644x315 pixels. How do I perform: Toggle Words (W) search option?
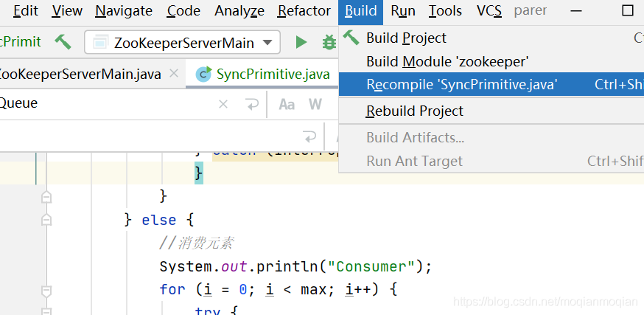point(315,105)
